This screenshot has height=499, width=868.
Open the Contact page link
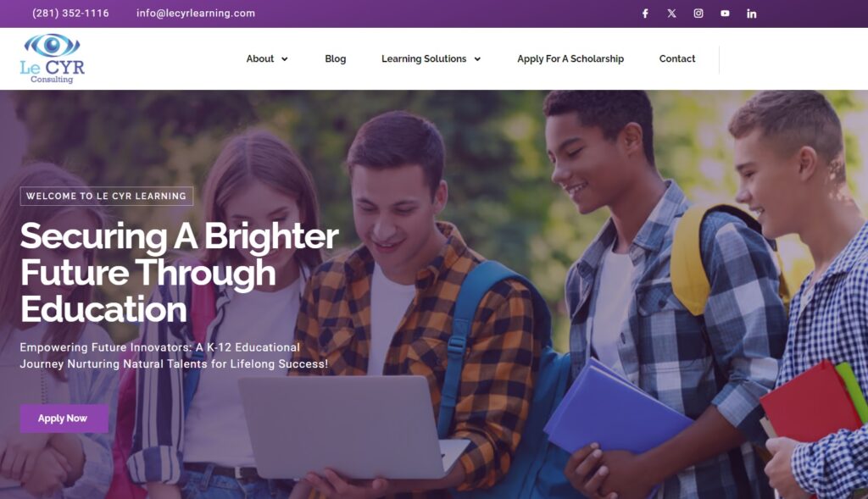click(x=677, y=58)
